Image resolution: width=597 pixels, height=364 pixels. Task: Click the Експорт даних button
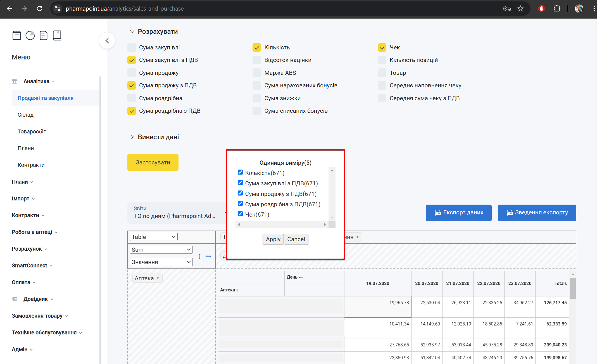(458, 213)
